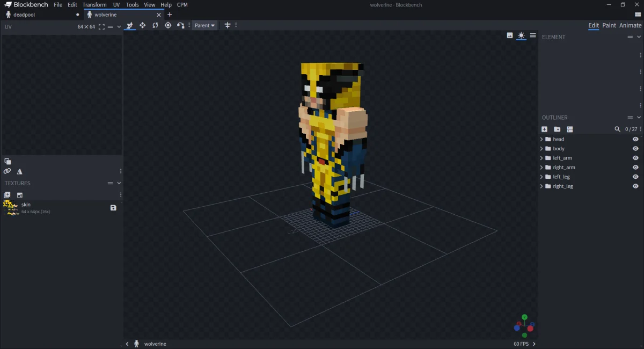The width and height of the screenshot is (644, 349).
Task: Add a cube in the Outliner
Action: point(544,129)
